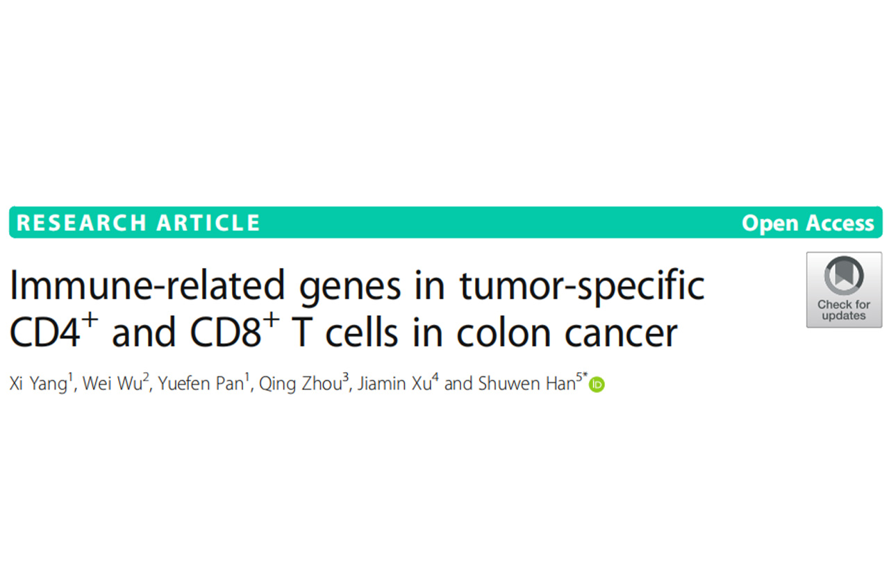The width and height of the screenshot is (889, 588).
Task: Click the Crossmark circular logo
Action: (844, 276)
